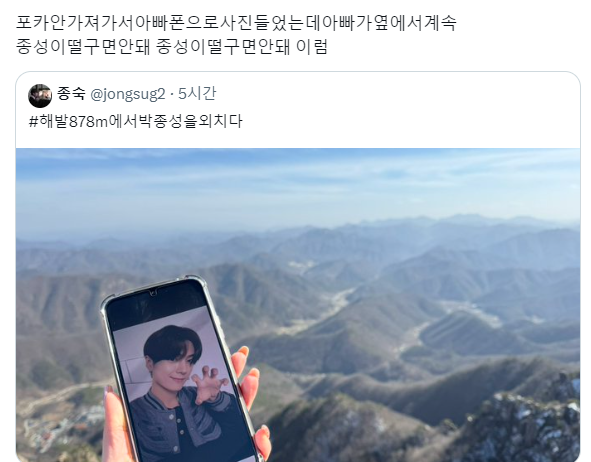This screenshot has height=462, width=591.
Task: Click blank space right of the hashtag
Action: click(x=411, y=121)
